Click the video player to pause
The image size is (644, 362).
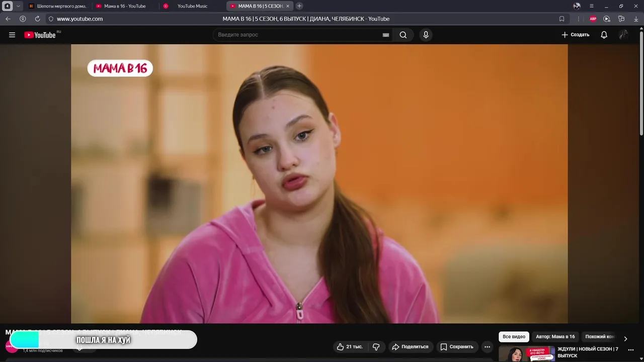[319, 184]
